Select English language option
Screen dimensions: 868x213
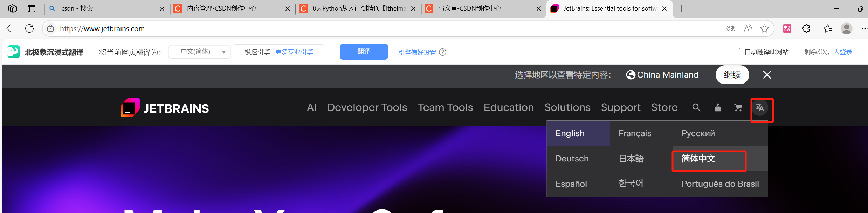[x=579, y=133]
